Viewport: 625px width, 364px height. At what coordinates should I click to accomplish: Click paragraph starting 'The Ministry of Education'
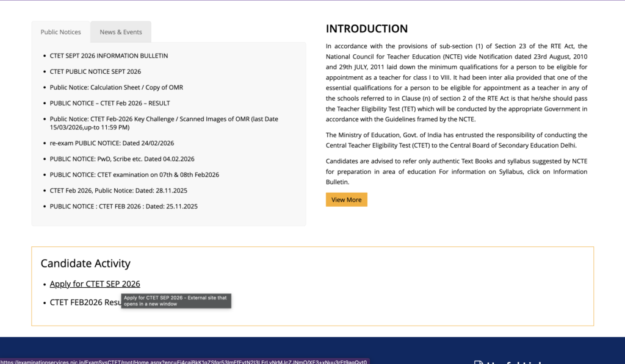(457, 140)
